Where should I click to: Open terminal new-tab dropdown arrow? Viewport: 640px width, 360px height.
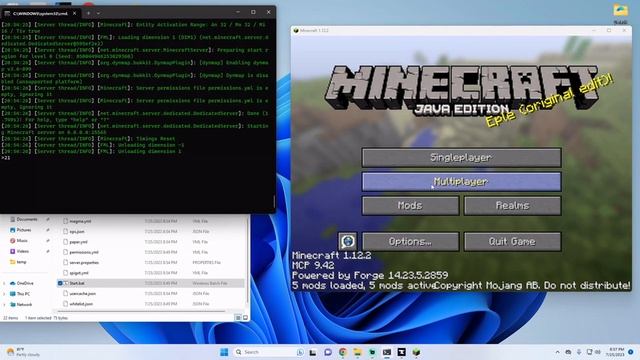[98, 13]
